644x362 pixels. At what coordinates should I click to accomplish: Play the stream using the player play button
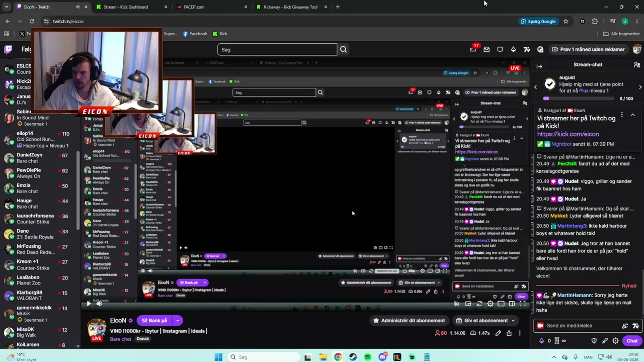(89, 303)
